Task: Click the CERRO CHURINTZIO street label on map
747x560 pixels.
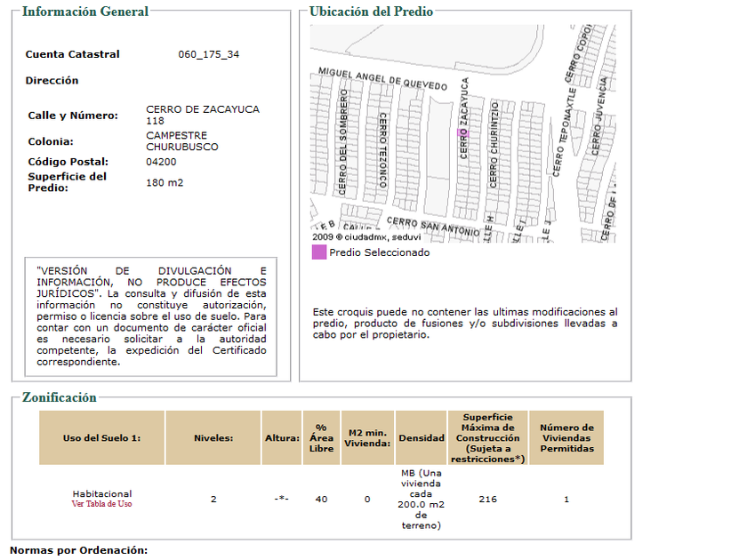Action: pos(494,145)
